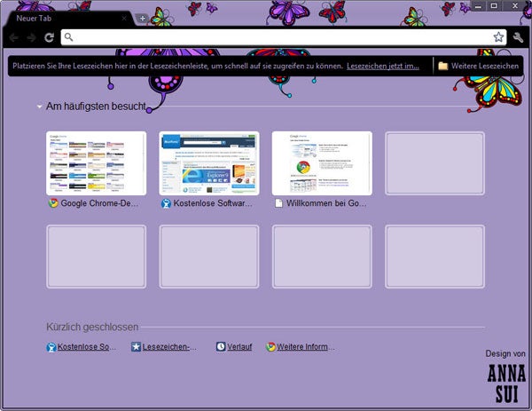Click the star icon beside Lesezeichen-...
The height and width of the screenshot is (411, 532).
[x=136, y=347]
